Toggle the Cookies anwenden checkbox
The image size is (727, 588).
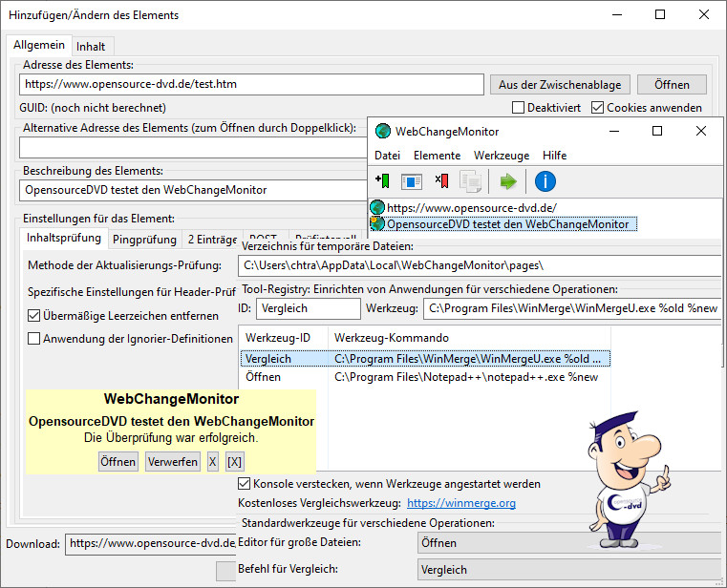(598, 108)
